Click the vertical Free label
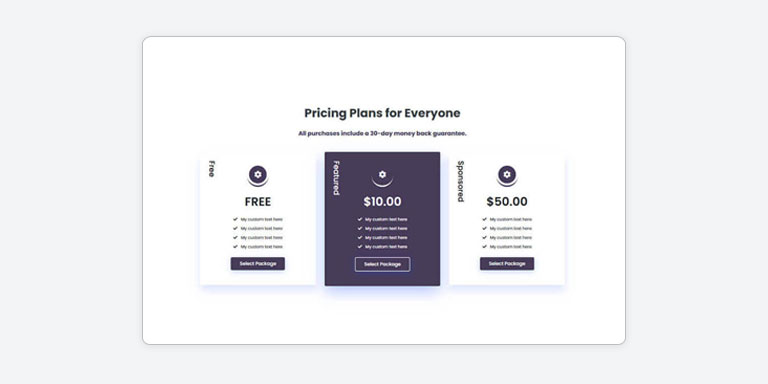Image resolution: width=768 pixels, height=384 pixels. click(x=212, y=168)
